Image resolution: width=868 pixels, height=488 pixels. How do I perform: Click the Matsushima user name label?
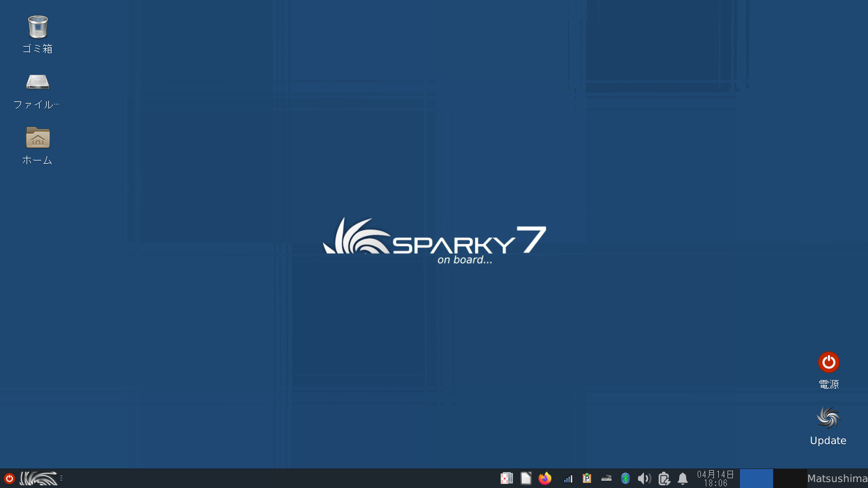[x=837, y=478]
